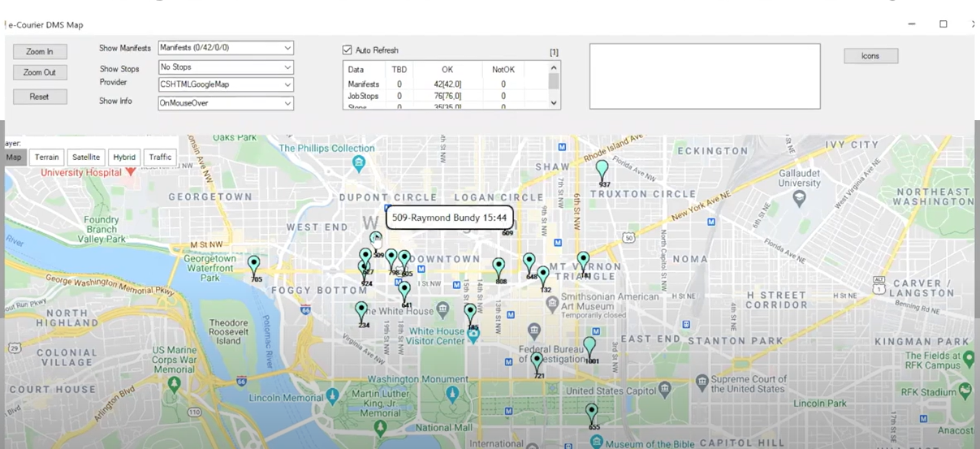980x449 pixels.
Task: Select the marker labeled 1001
Action: click(590, 347)
